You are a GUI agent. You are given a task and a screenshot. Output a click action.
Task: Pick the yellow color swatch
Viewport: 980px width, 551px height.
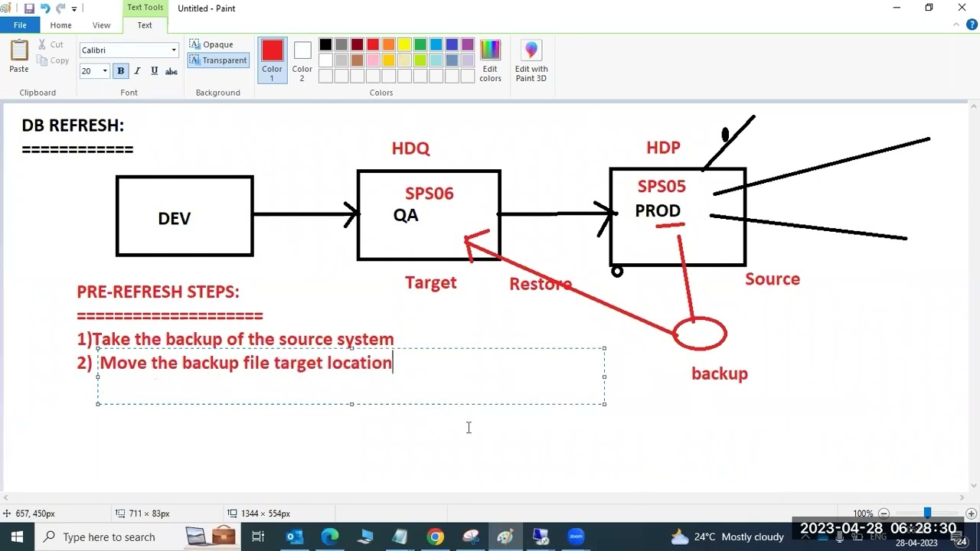404,44
